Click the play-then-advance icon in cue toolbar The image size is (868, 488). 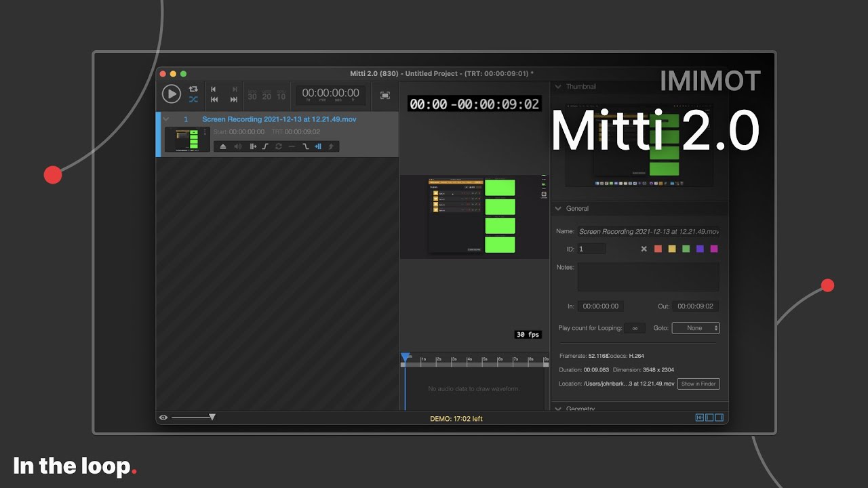(253, 146)
